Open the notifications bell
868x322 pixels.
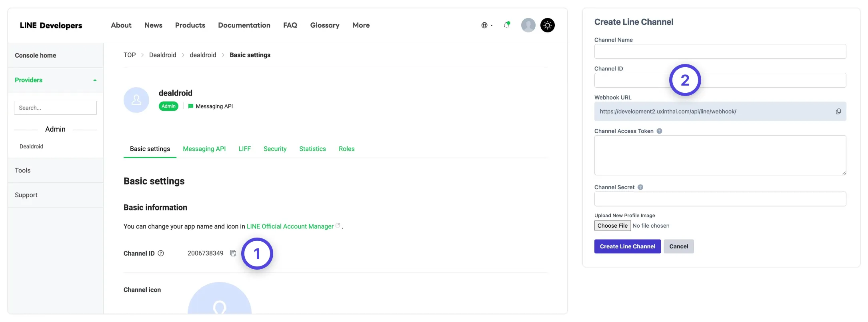[x=507, y=25]
